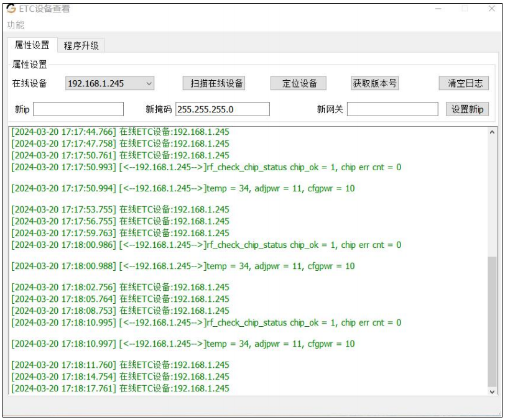
Task: Click the ETC app logo icon
Action: click(x=11, y=9)
